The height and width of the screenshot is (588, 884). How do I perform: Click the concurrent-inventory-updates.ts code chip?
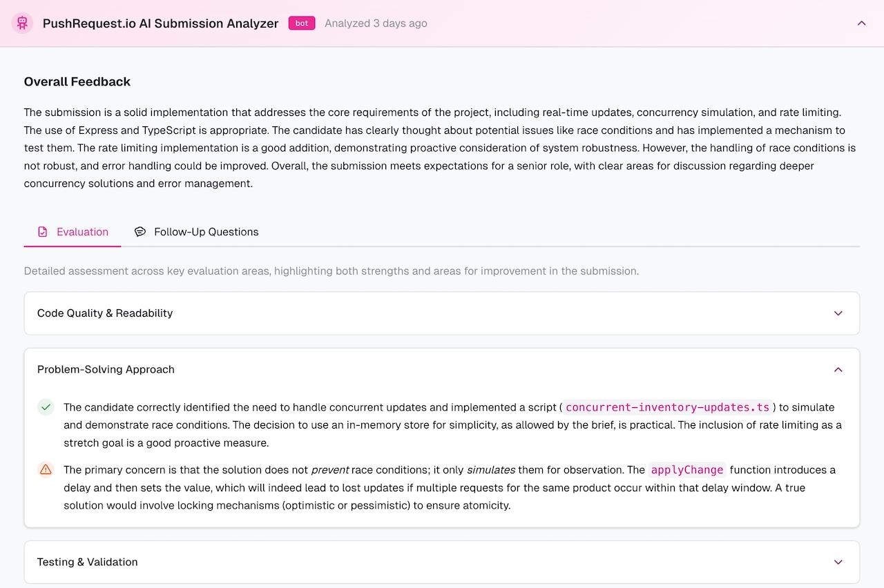tap(667, 407)
